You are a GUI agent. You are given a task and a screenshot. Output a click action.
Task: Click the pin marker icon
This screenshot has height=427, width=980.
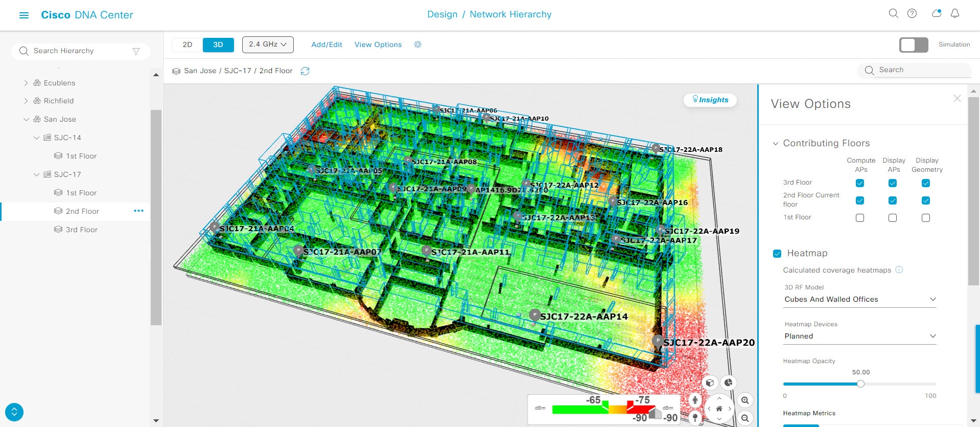coord(695,418)
